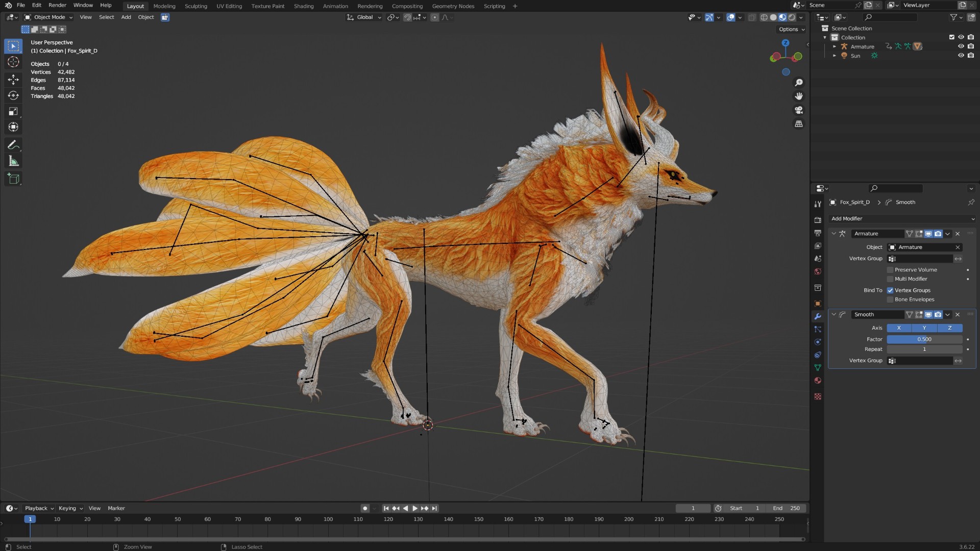This screenshot has width=980, height=551.
Task: Select the Select Box tool
Action: tap(13, 46)
